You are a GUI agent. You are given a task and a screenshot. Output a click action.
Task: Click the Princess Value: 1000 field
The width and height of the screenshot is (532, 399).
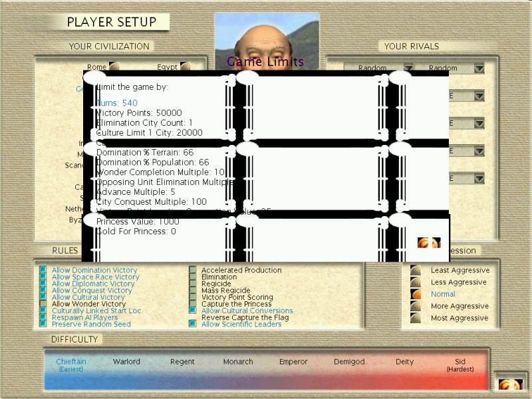click(x=138, y=221)
